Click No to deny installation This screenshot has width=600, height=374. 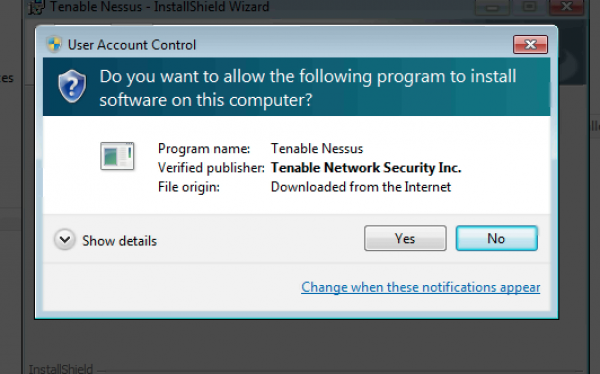[497, 238]
